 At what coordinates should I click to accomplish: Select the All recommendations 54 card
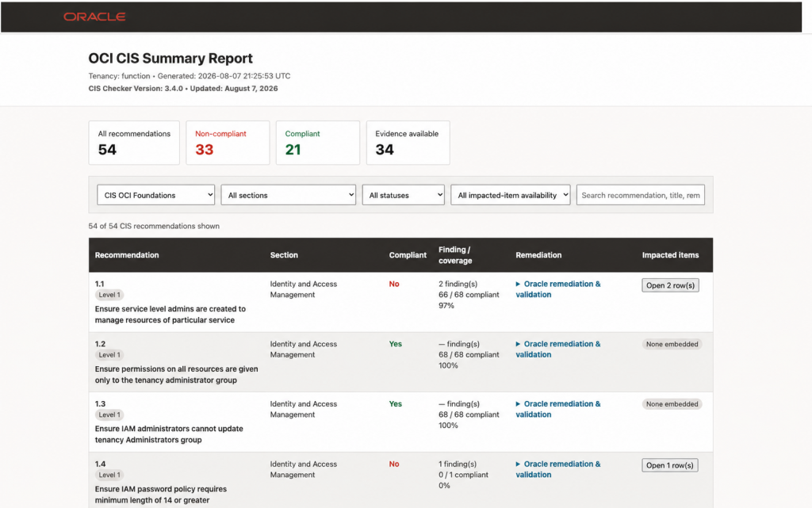pos(134,143)
